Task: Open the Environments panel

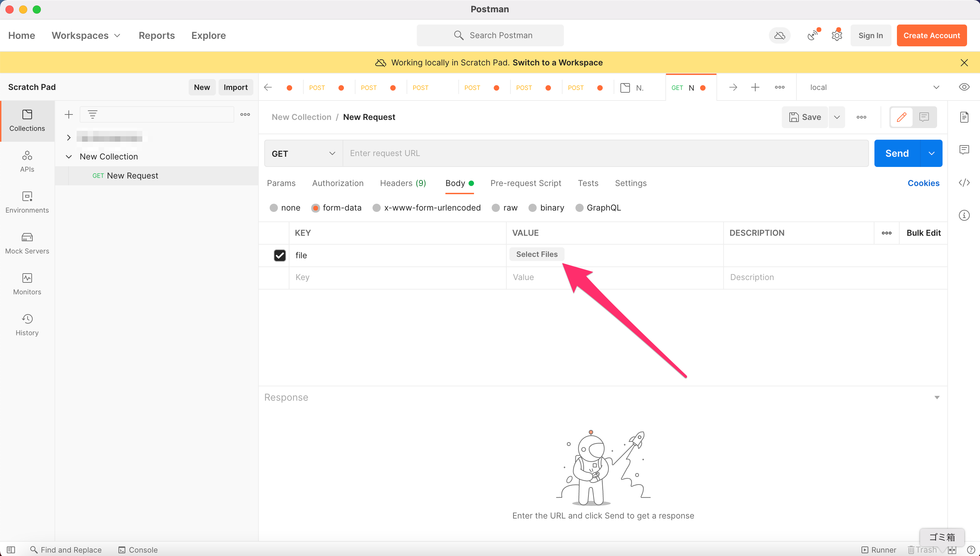Action: click(27, 202)
